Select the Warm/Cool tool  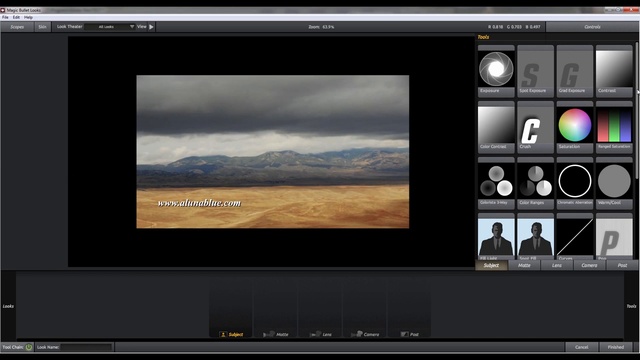pos(614,183)
